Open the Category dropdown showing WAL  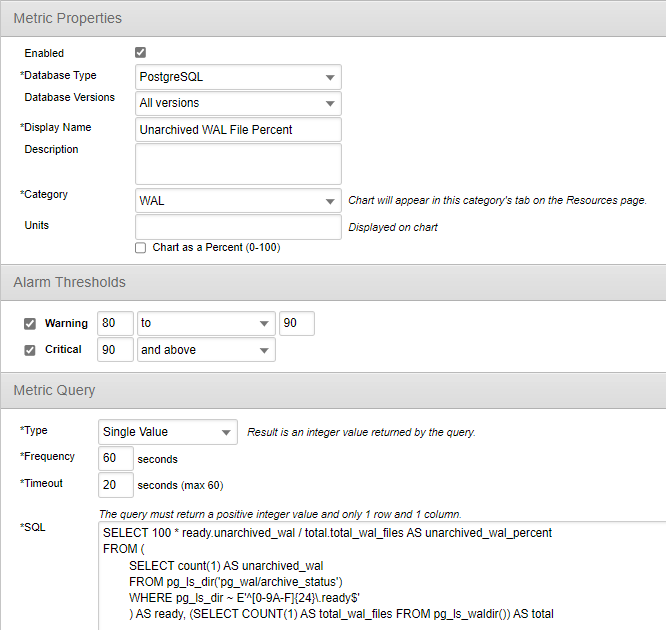pos(238,201)
